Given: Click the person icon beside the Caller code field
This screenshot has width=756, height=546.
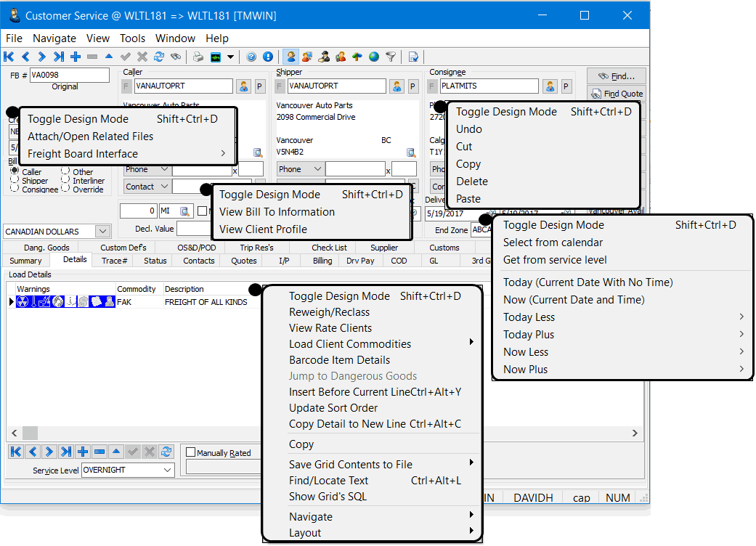Looking at the screenshot, I should click(x=243, y=86).
